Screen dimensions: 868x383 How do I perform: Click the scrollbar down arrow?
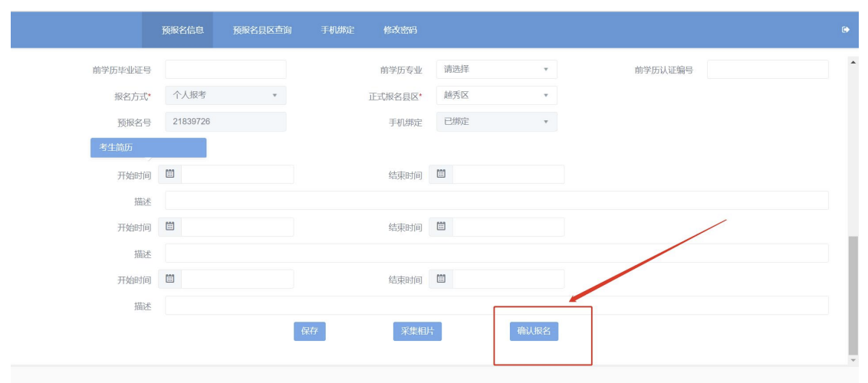click(853, 359)
